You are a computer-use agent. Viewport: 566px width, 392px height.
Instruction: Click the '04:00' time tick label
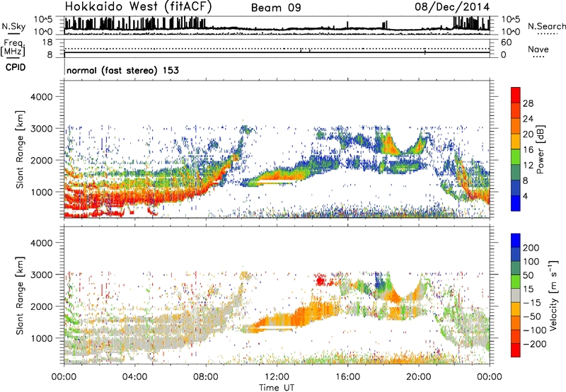(134, 377)
